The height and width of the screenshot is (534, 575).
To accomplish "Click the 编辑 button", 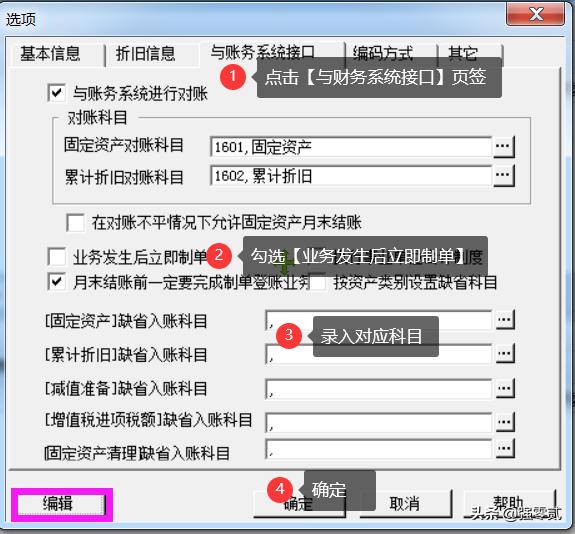I will (x=62, y=504).
